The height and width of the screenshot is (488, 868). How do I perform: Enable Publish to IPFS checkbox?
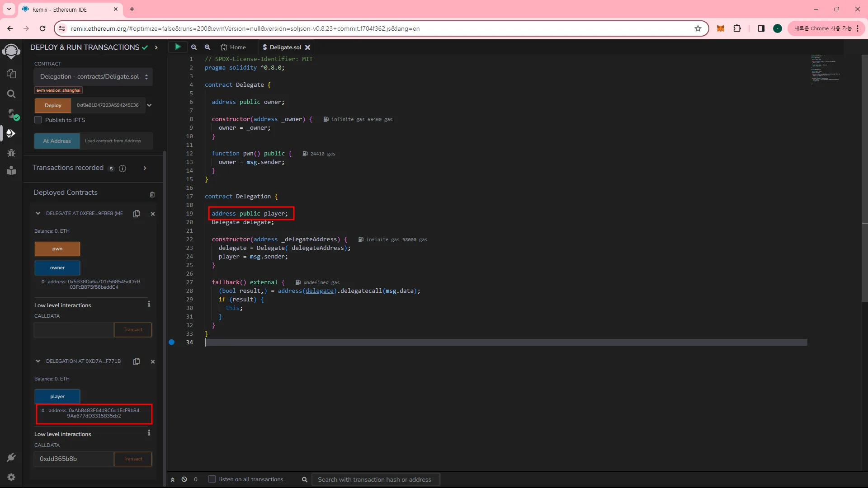(38, 120)
